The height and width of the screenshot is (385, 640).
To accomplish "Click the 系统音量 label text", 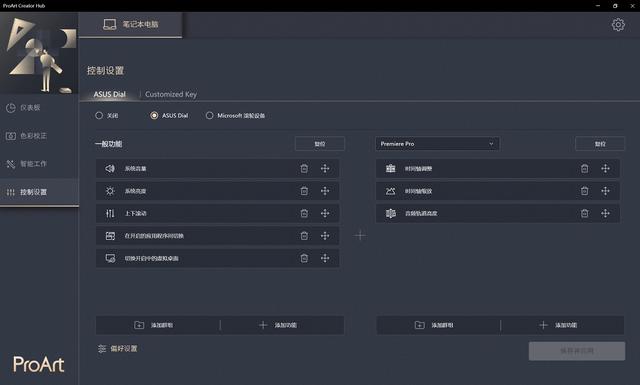I will click(136, 169).
